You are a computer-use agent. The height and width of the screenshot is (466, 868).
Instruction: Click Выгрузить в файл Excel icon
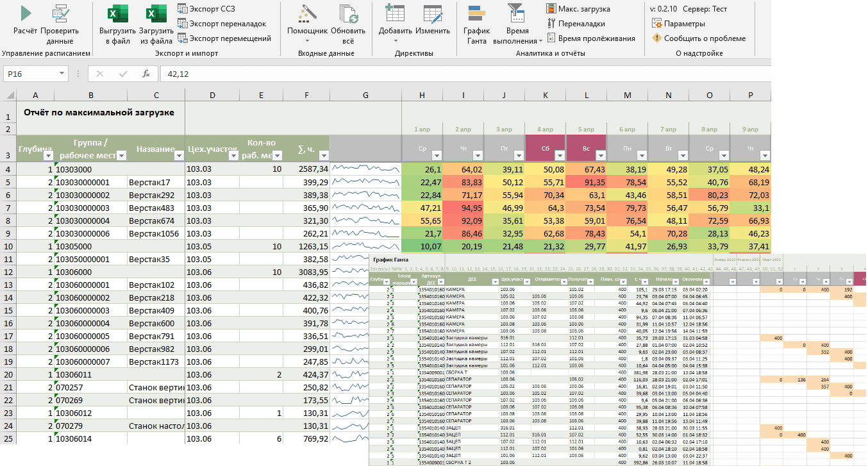point(117,14)
